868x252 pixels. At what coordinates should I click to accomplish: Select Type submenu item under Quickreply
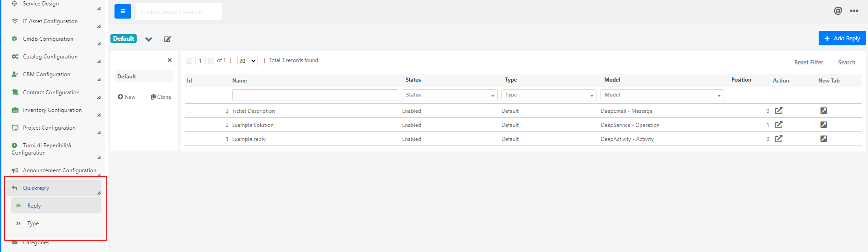33,223
